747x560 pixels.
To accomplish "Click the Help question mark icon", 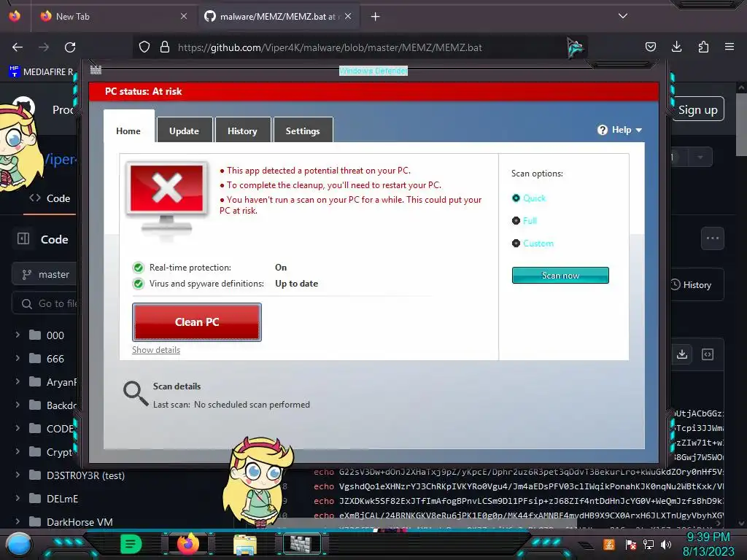I will (602, 130).
